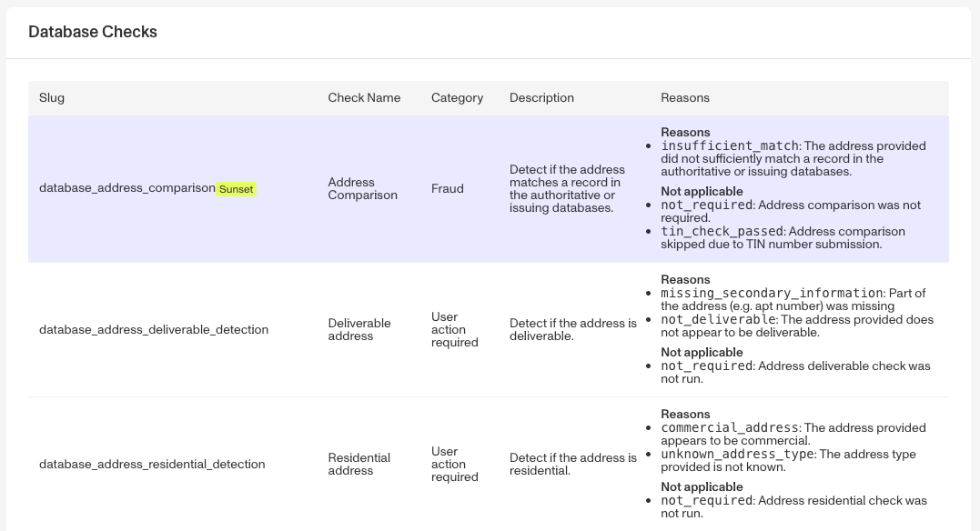This screenshot has width=980, height=531.
Task: Click the Residential address check name cell
Action: tap(359, 464)
